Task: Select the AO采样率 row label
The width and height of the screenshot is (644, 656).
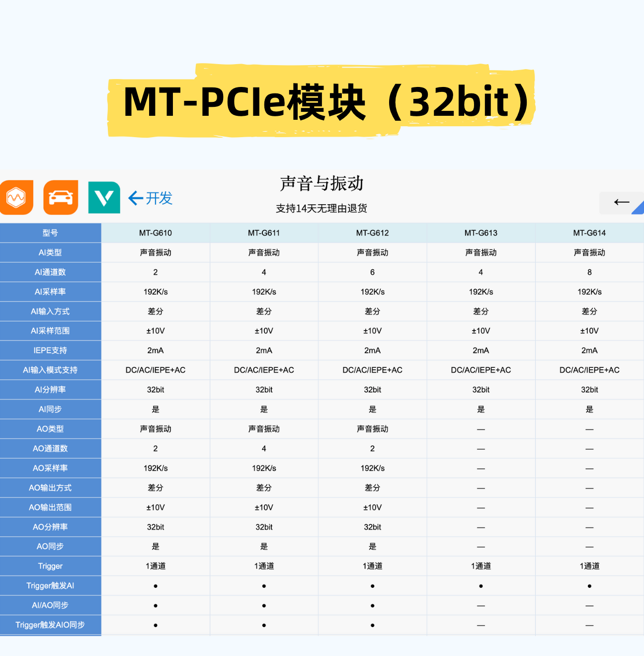Action: click(x=50, y=468)
